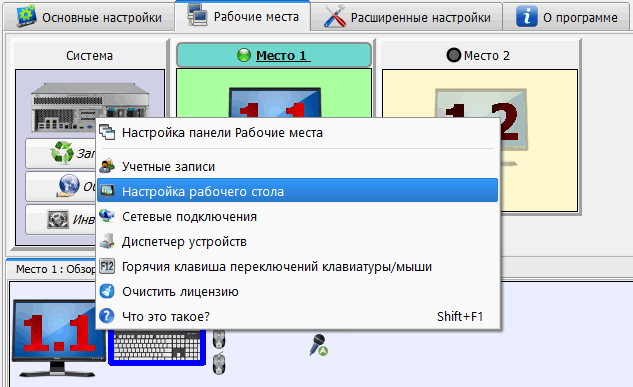Click the F12 key icon in menu
The height and width of the screenshot is (387, 633).
(107, 266)
